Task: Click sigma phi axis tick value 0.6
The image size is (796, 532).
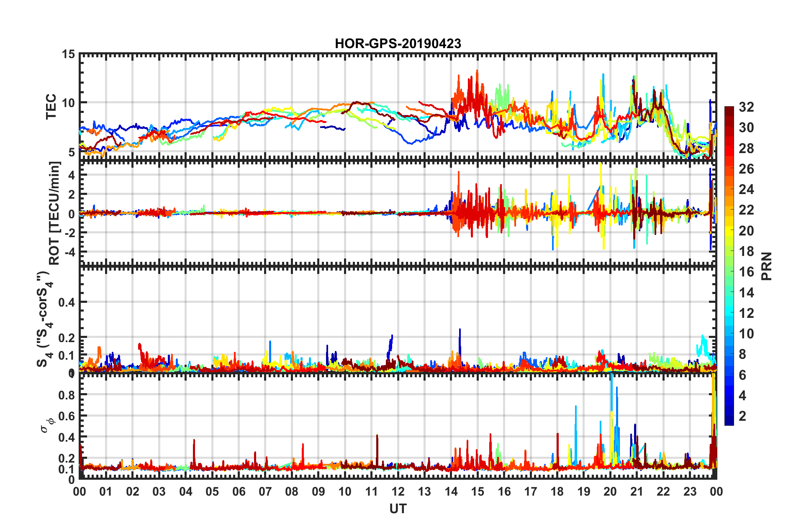Action: coord(67,416)
